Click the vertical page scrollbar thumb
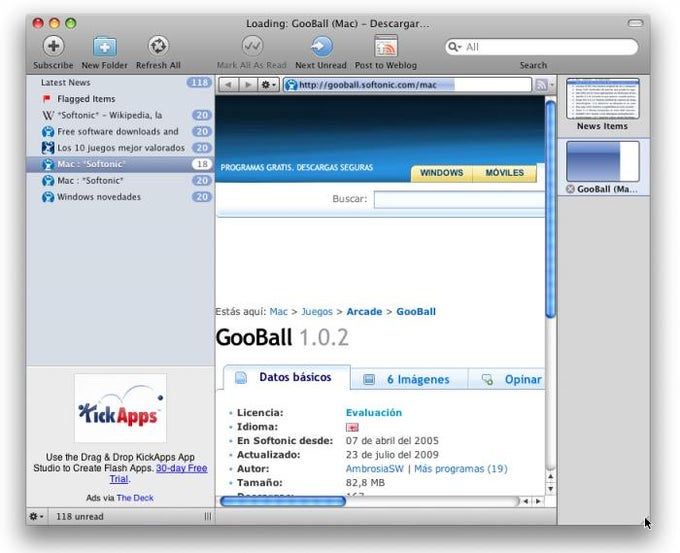Screen dimensions: 680x553 550,209
